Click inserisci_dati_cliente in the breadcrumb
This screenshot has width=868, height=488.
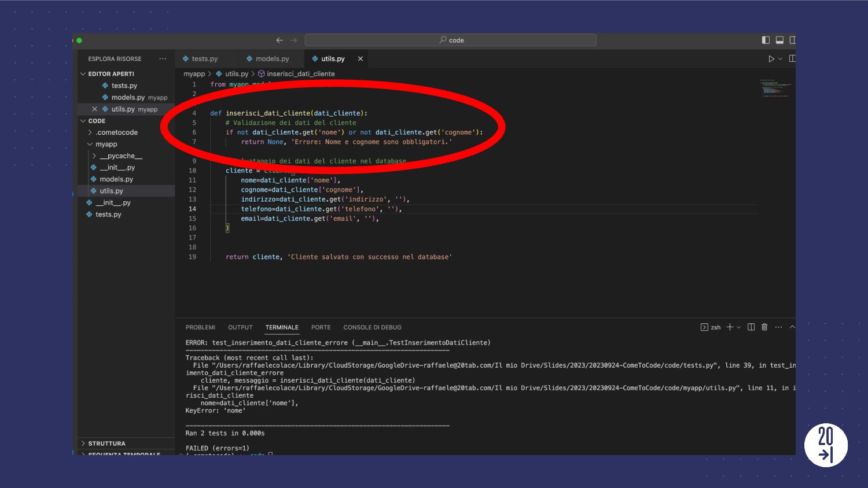301,74
